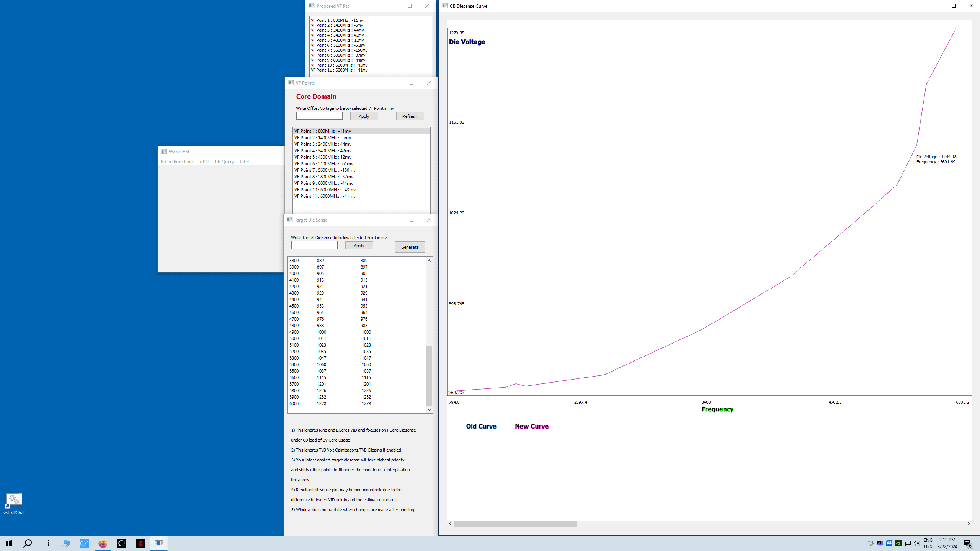Open the Intel menu in Work Tool
Viewport: 980px width, 551px height.
(x=244, y=162)
